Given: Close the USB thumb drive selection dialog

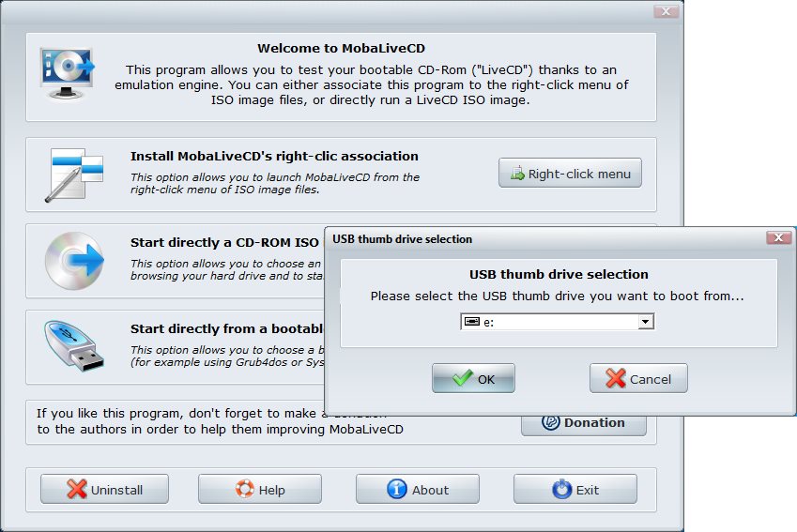Looking at the screenshot, I should (x=778, y=237).
